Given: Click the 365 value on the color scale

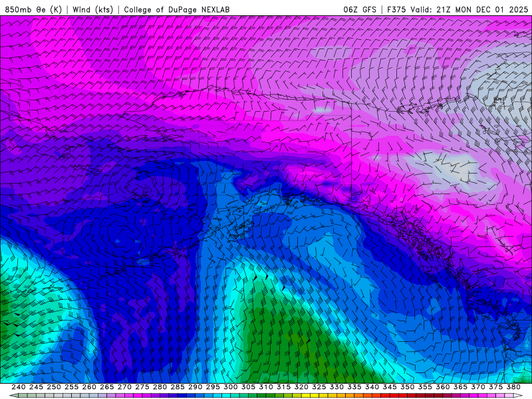Looking at the screenshot, I should (x=460, y=387).
